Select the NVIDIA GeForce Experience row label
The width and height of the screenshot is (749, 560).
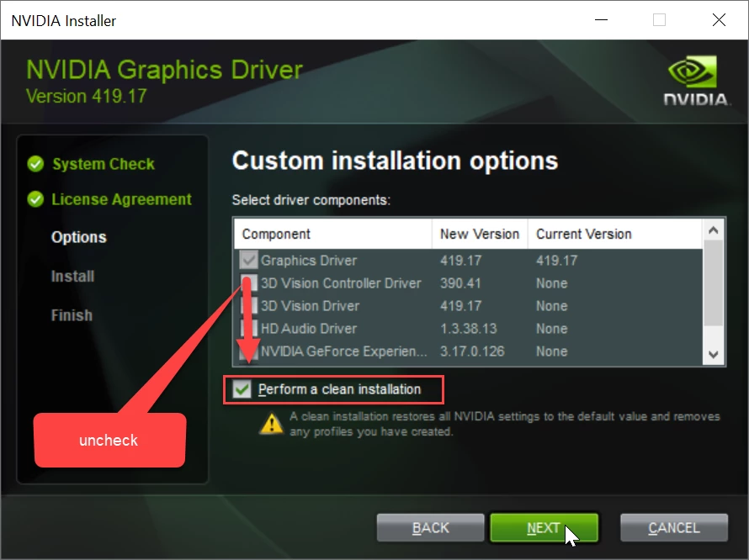click(x=344, y=351)
